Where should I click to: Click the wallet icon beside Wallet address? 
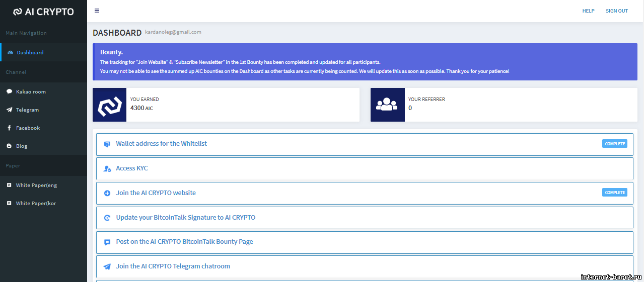pos(107,144)
